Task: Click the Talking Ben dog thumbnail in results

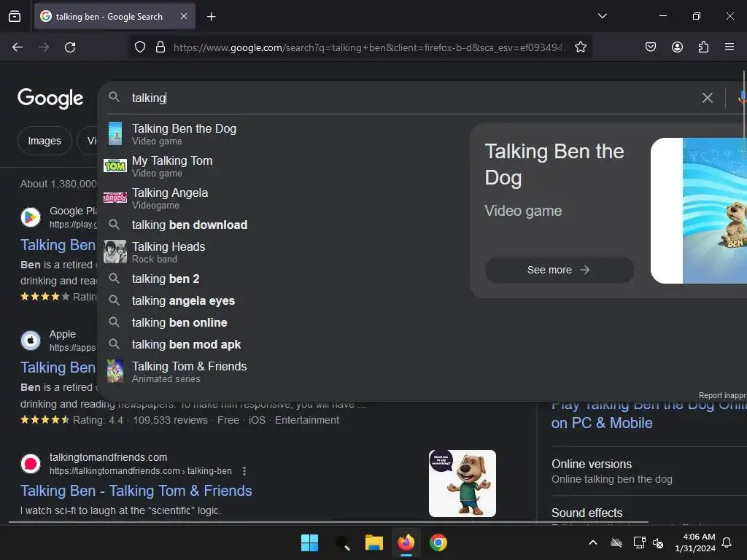Action: 462,483
